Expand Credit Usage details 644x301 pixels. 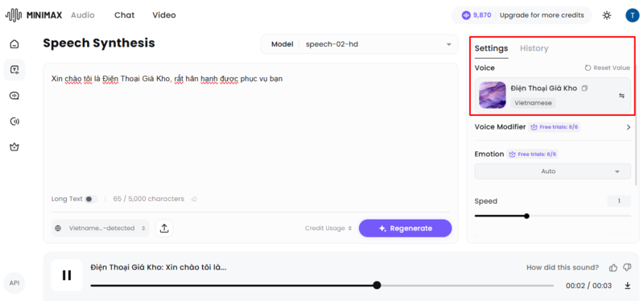328,229
